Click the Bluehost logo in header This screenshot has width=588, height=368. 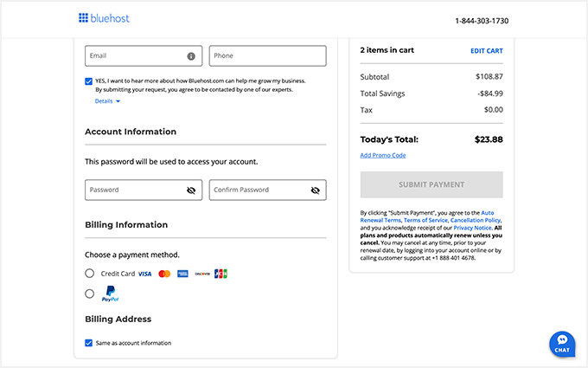104,18
